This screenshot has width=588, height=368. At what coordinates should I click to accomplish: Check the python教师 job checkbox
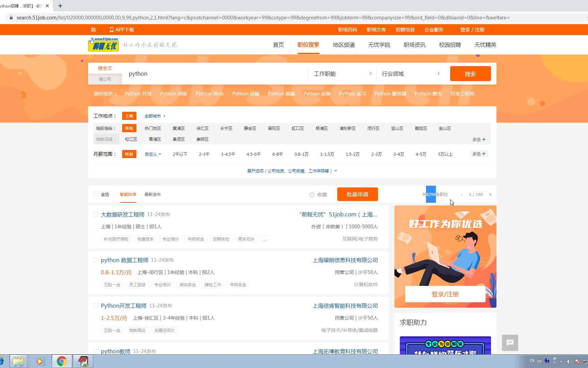click(96, 351)
